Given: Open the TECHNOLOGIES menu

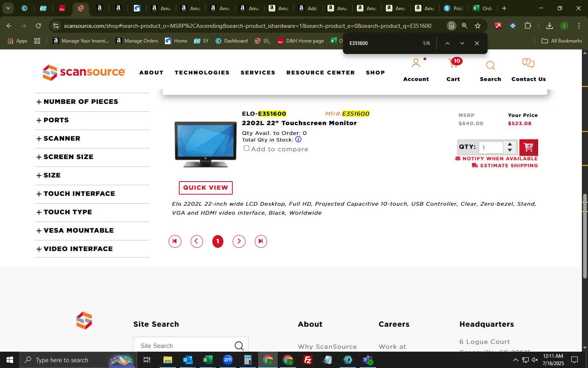Looking at the screenshot, I should [202, 73].
